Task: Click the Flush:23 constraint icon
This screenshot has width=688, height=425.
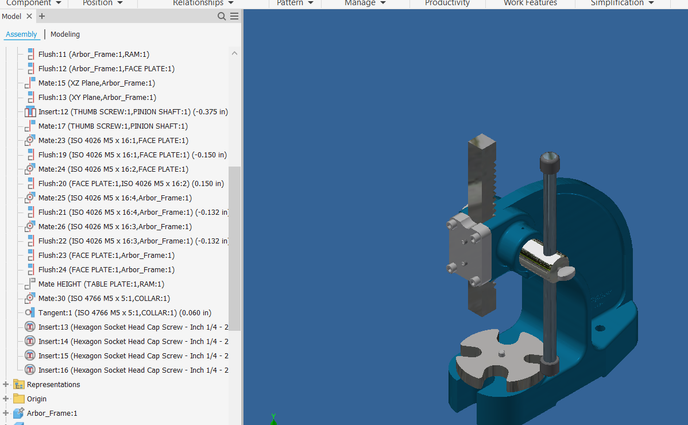Action: 30,255
